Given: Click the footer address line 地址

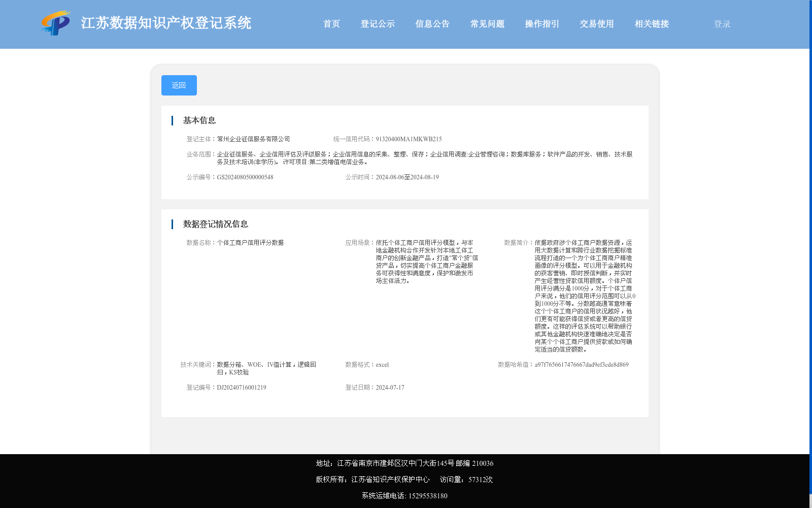Looking at the screenshot, I should [404, 463].
